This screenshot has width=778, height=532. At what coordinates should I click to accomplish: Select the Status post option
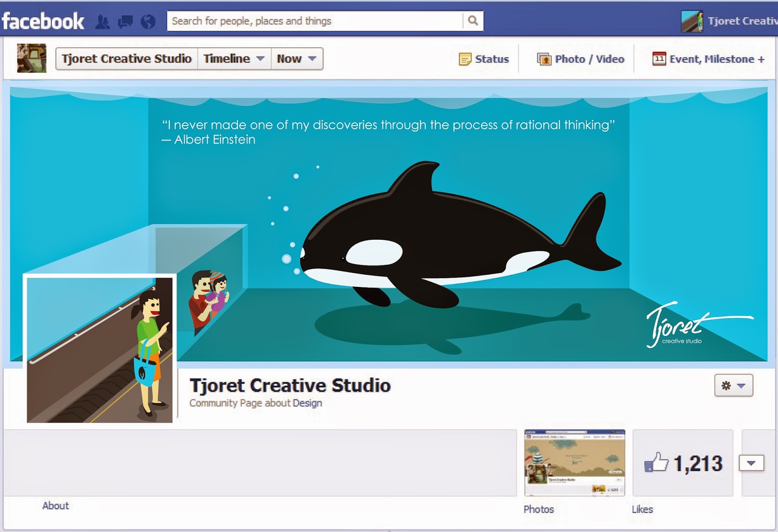tap(484, 59)
